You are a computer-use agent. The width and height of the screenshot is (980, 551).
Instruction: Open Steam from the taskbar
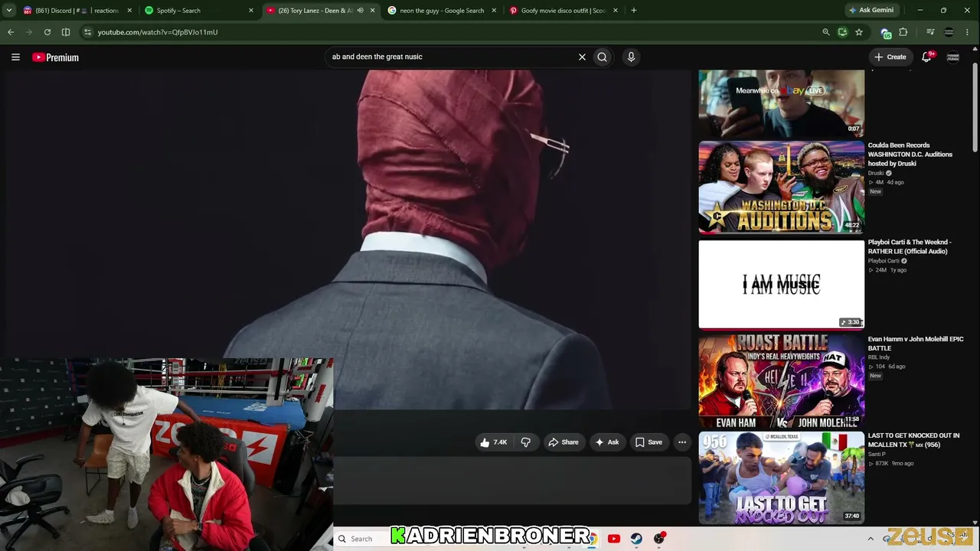pyautogui.click(x=636, y=539)
